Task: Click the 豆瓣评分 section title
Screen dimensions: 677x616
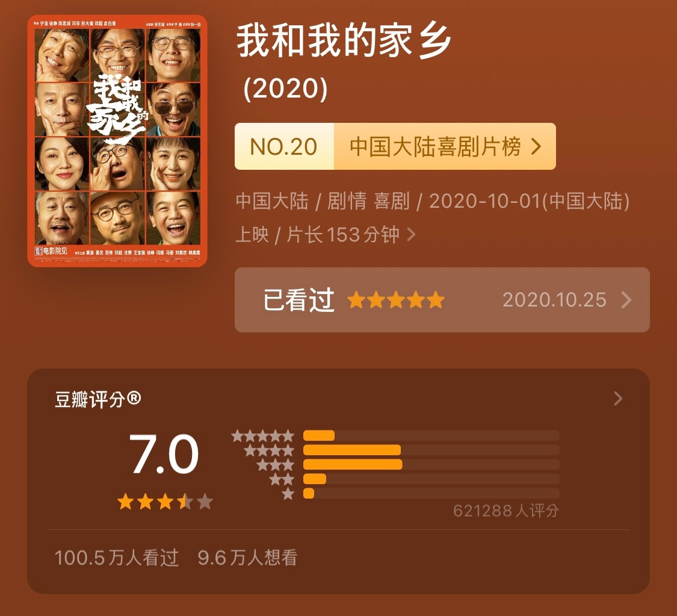Action: tap(97, 399)
